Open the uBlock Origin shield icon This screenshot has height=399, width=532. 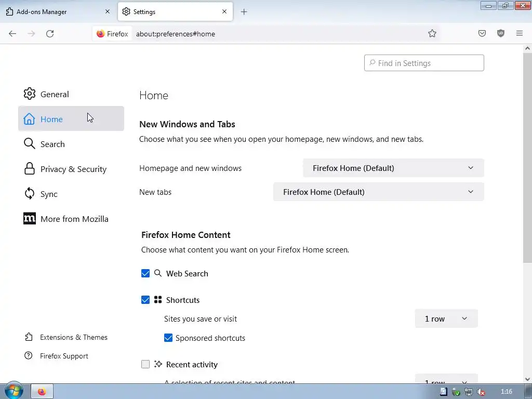(x=500, y=33)
